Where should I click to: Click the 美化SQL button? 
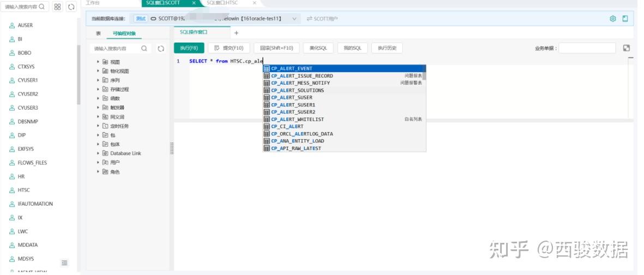coord(318,48)
